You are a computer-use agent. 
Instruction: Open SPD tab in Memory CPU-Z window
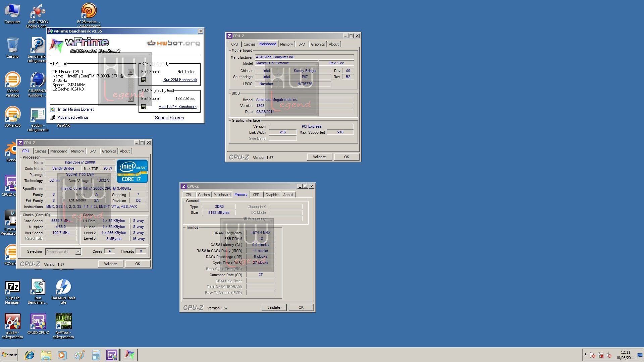(256, 195)
